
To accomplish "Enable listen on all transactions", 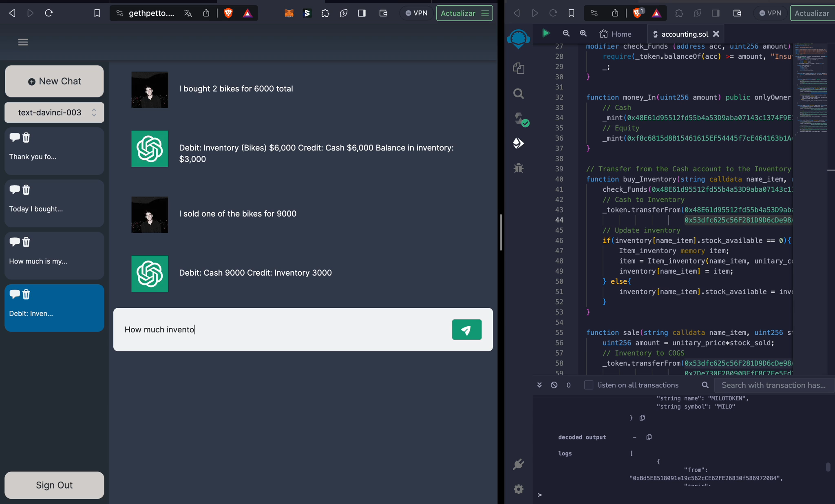I will [x=588, y=385].
